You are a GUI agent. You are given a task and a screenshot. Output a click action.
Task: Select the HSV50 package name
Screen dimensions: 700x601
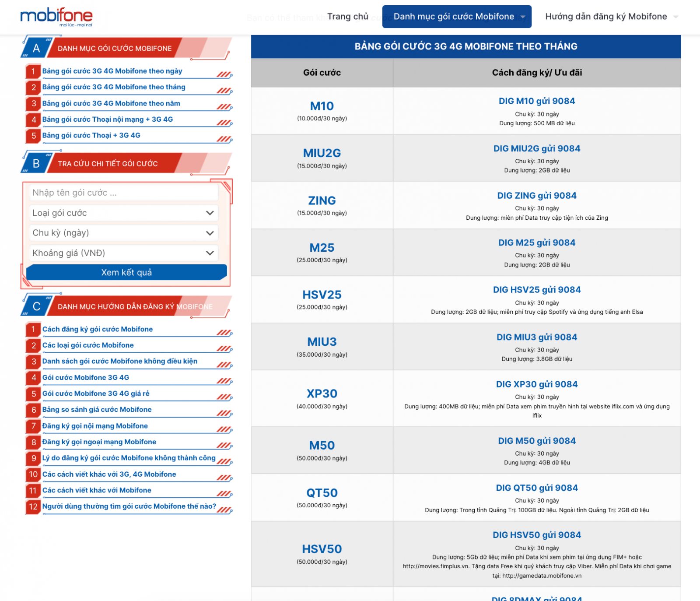click(322, 549)
